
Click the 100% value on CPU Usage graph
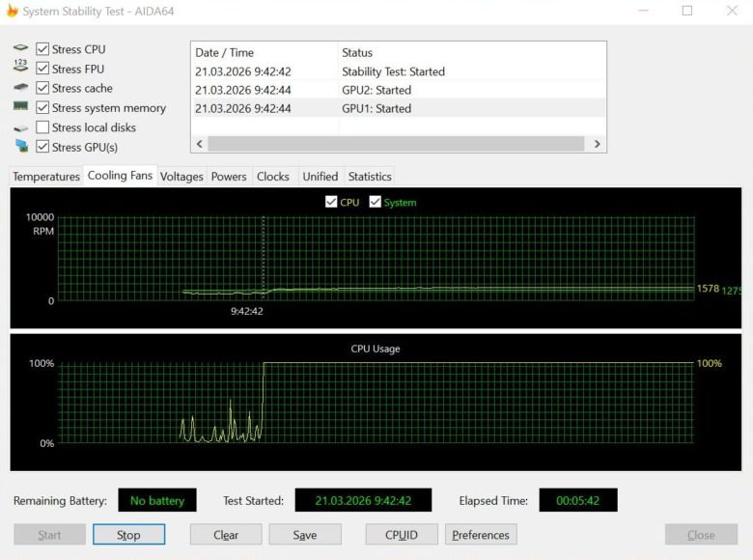(710, 363)
